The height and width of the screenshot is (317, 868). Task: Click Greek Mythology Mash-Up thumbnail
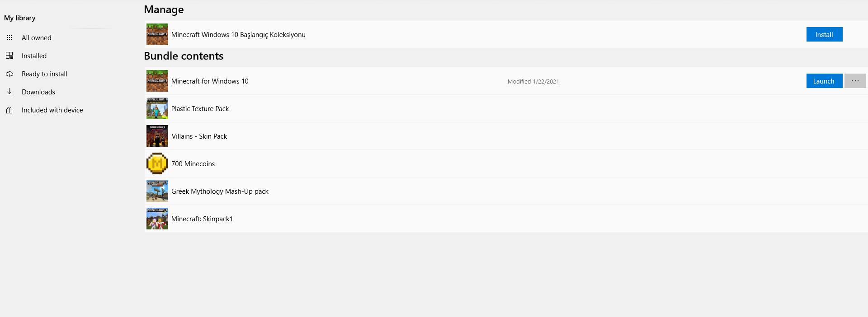[x=157, y=191]
